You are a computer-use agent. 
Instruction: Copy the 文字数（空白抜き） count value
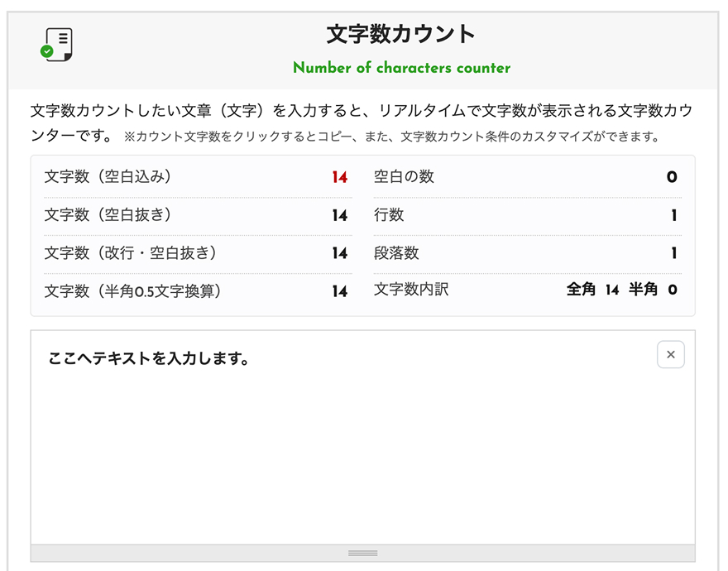340,216
